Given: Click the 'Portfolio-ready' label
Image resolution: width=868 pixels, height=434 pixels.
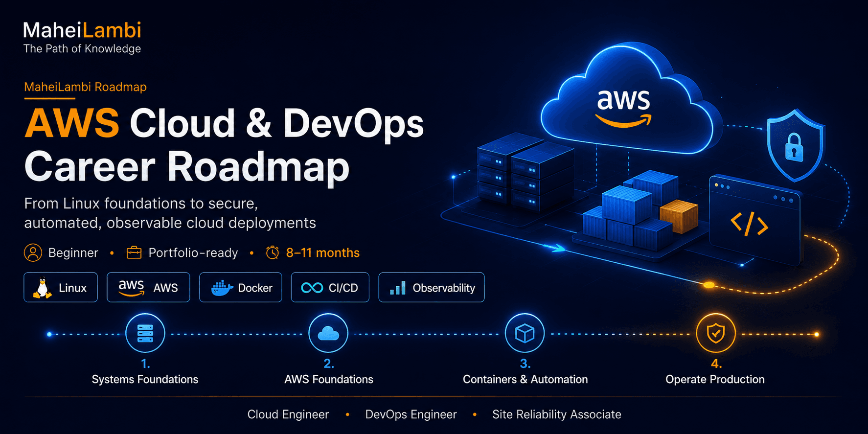Looking at the screenshot, I should pyautogui.click(x=193, y=253).
